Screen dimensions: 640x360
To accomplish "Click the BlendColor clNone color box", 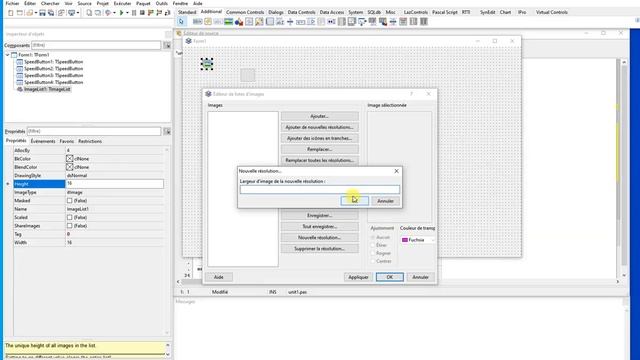I will [69, 167].
